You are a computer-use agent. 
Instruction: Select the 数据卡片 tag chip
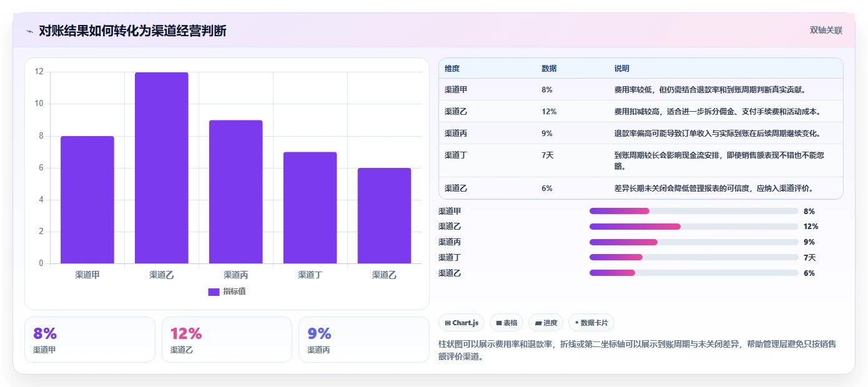(591, 323)
